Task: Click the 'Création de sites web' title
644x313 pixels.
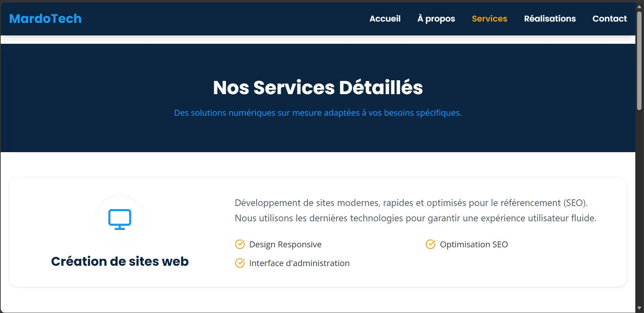Action: click(120, 261)
